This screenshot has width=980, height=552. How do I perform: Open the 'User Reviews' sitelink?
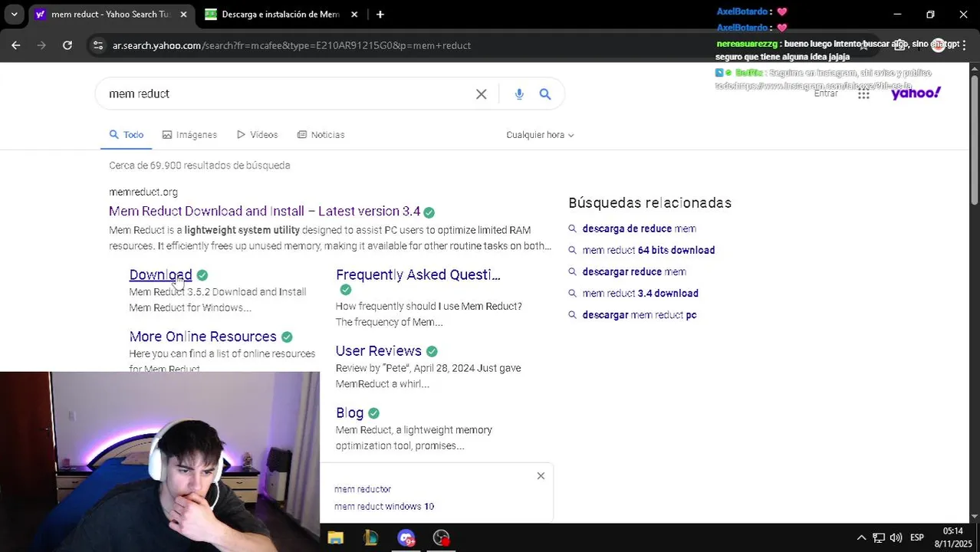379,351
